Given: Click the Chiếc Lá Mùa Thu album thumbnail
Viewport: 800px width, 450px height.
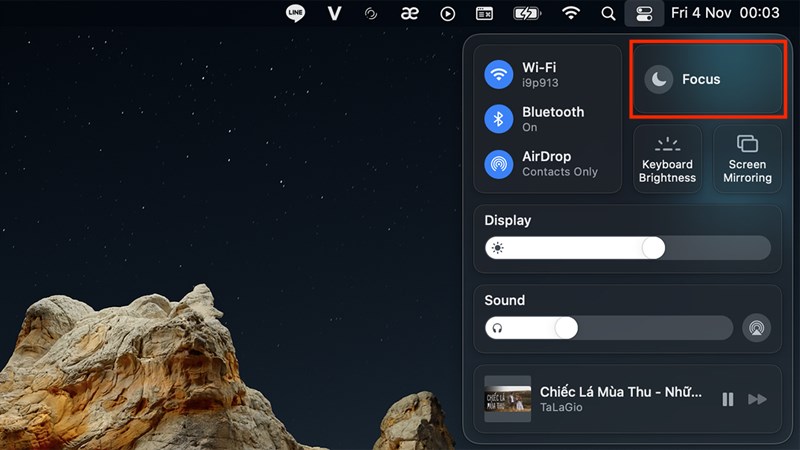Looking at the screenshot, I should click(508, 399).
